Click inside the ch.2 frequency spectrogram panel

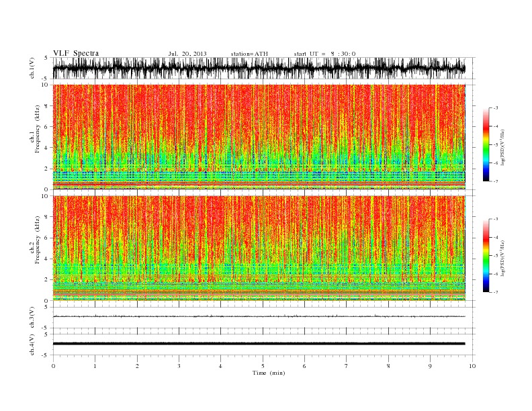(x=259, y=248)
